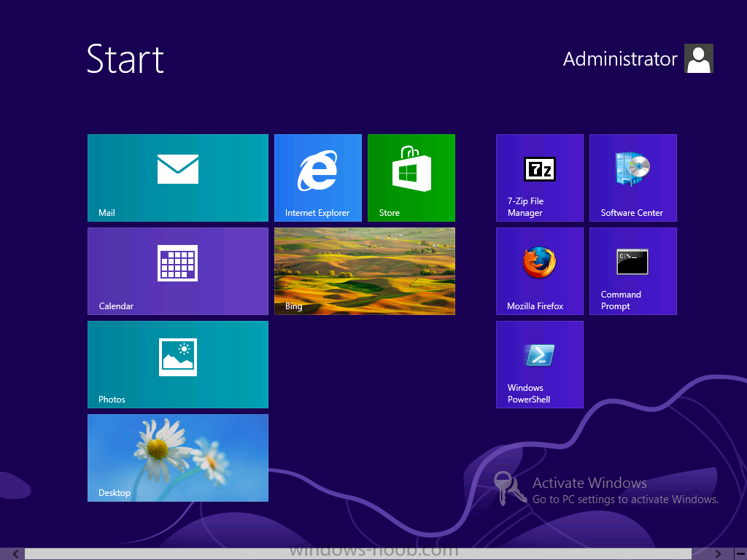Open the Mail tile
The image size is (747, 560).
click(178, 178)
